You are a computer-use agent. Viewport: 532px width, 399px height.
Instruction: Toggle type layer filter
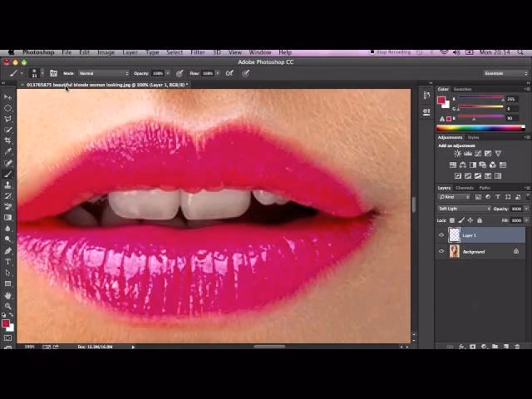(498, 197)
